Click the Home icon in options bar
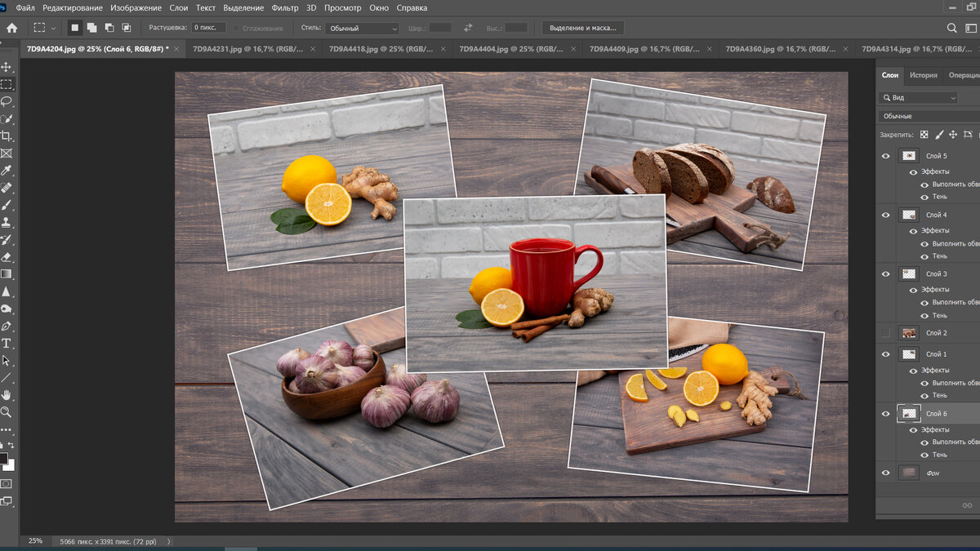This screenshot has width=980, height=551. coord(11,28)
